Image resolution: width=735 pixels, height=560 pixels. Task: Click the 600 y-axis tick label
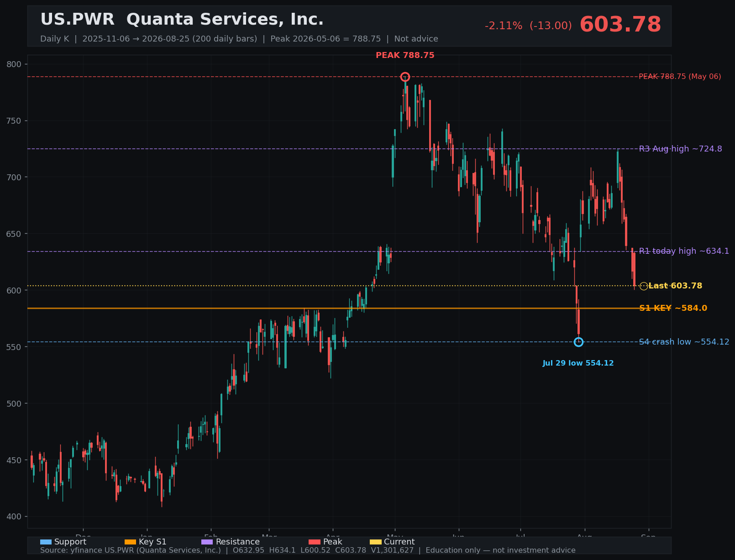click(14, 290)
